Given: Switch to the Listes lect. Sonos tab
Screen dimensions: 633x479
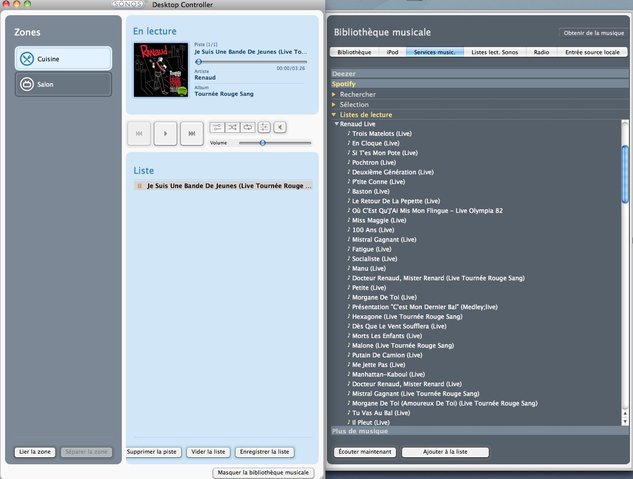Looking at the screenshot, I should [x=495, y=52].
